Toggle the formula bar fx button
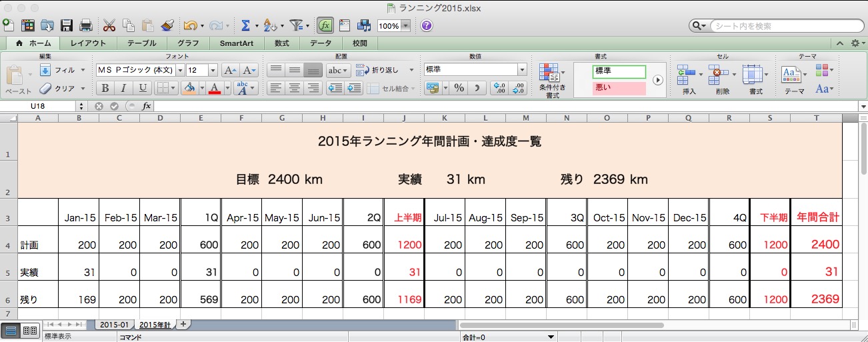The image size is (868, 342). tap(325, 26)
